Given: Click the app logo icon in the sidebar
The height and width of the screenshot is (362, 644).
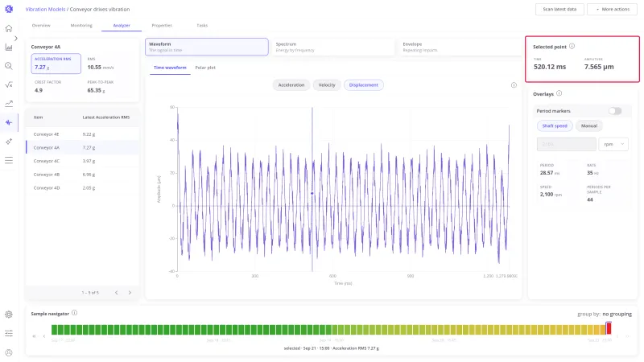Looking at the screenshot, I should point(9,9).
